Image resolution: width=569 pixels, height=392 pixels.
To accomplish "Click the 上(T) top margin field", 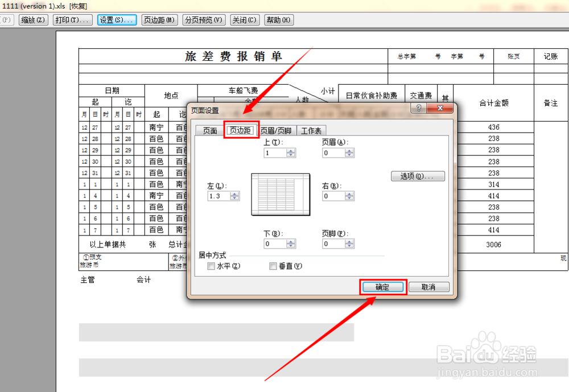I will pos(275,153).
